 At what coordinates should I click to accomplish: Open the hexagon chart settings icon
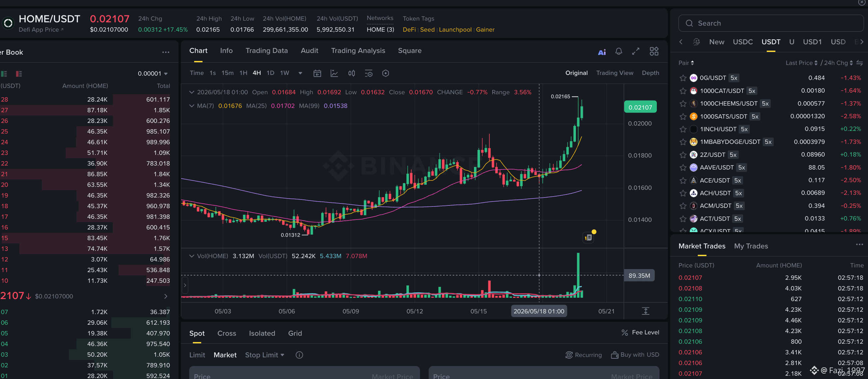[x=385, y=73]
